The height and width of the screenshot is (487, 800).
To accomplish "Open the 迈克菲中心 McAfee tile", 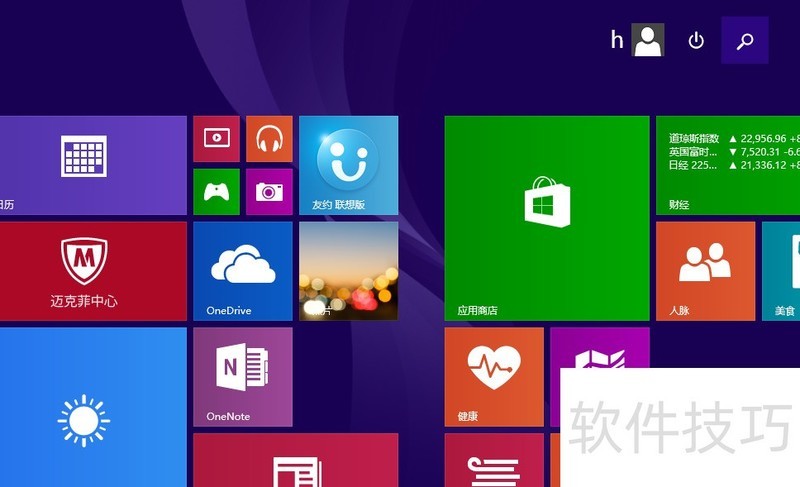I will point(93,271).
